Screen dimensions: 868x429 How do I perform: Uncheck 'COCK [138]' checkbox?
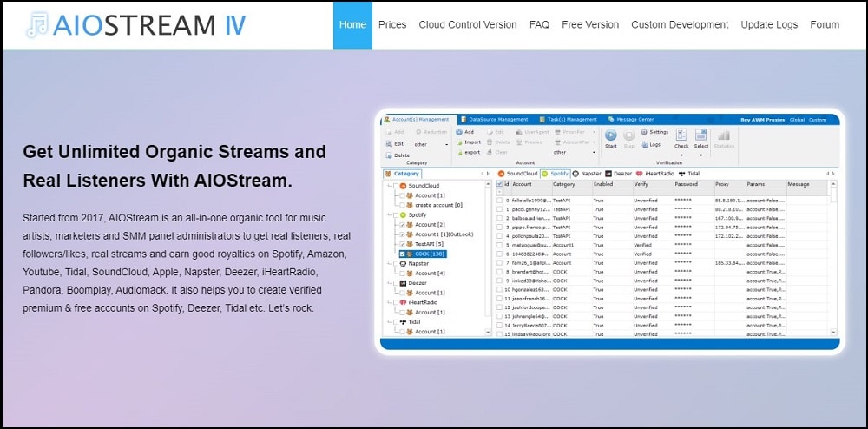pos(403,254)
